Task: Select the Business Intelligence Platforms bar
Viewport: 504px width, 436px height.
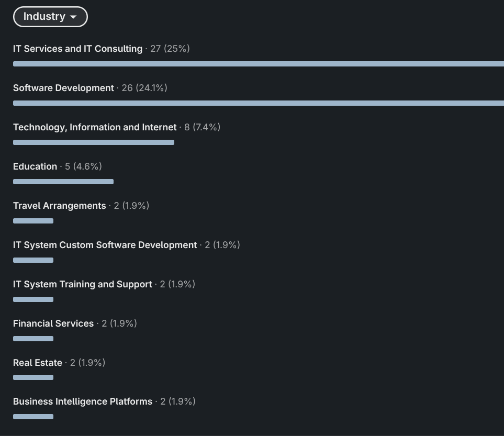Action: [33, 417]
